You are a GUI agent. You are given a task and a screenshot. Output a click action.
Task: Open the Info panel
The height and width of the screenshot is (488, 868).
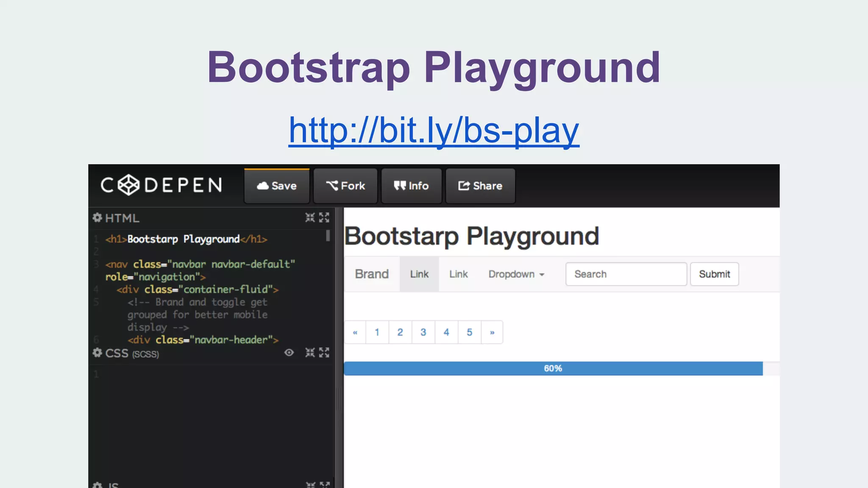click(411, 186)
